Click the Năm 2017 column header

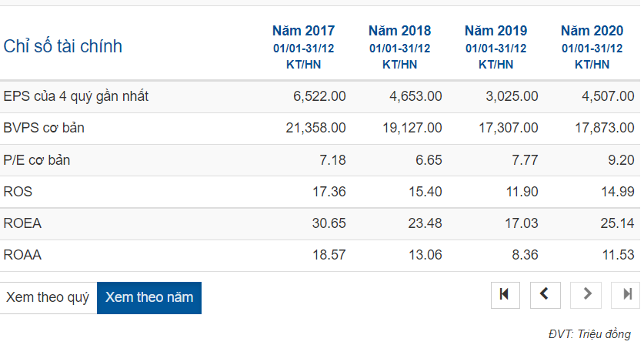click(303, 47)
